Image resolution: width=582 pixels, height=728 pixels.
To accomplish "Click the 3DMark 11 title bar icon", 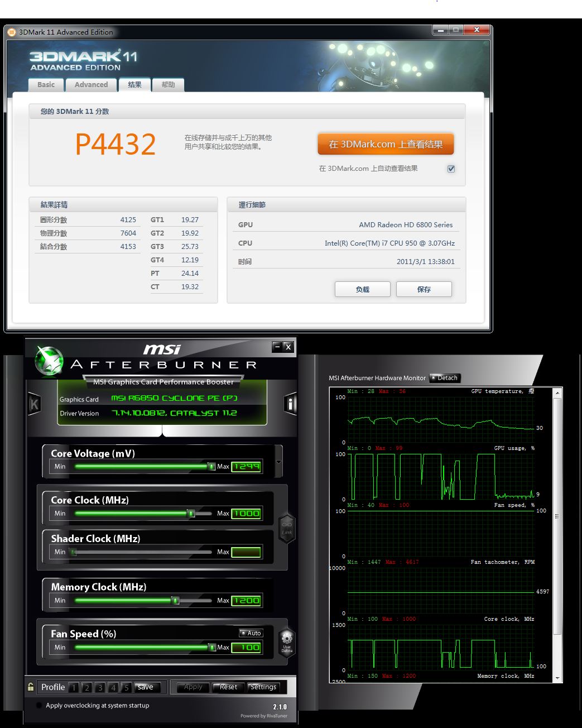I will tap(12, 32).
